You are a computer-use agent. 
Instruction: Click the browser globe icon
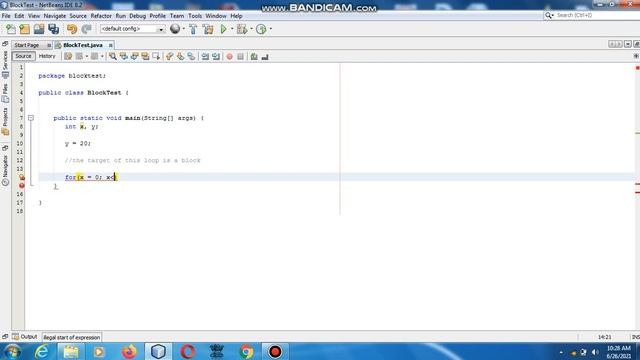click(175, 29)
